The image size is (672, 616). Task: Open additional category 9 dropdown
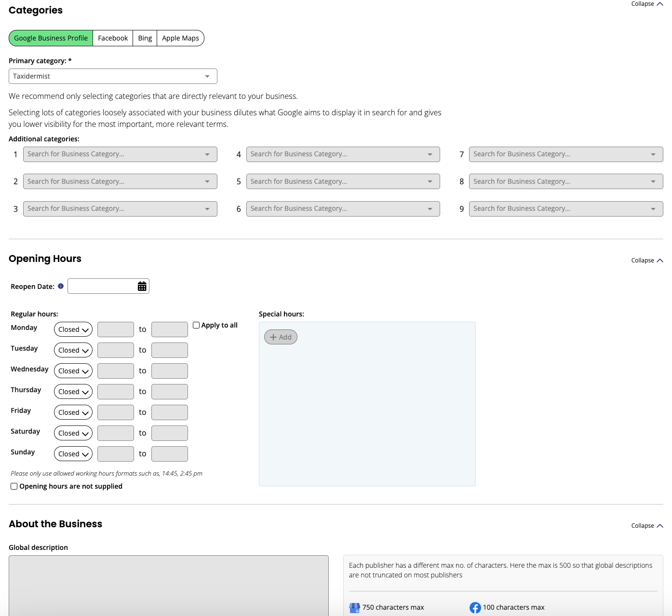coord(566,209)
